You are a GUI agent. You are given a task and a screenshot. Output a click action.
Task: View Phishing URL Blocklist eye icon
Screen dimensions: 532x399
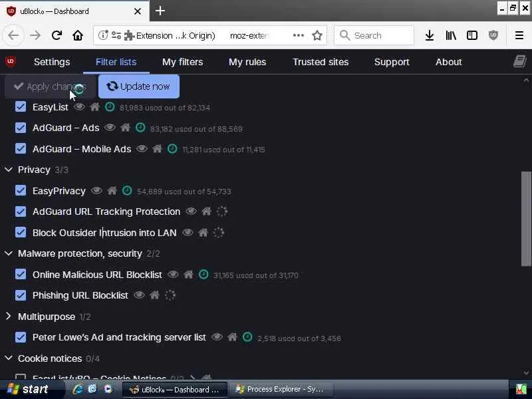coord(139,295)
